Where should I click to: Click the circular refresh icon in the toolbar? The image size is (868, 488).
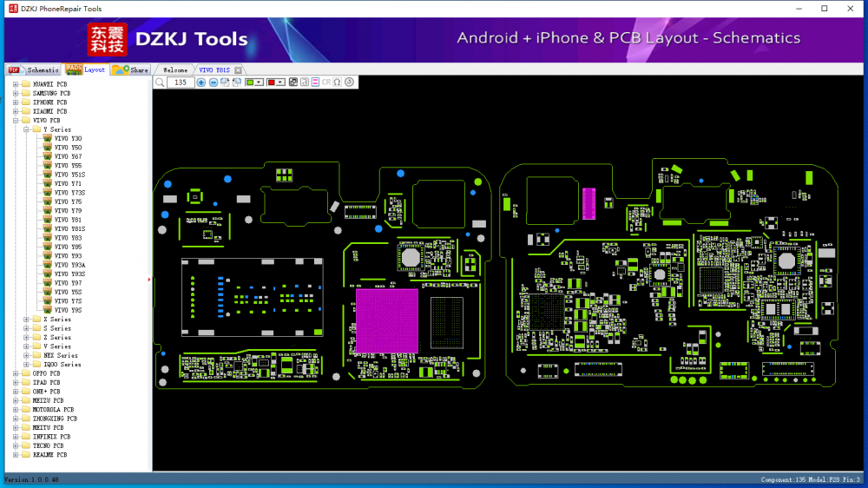point(349,82)
